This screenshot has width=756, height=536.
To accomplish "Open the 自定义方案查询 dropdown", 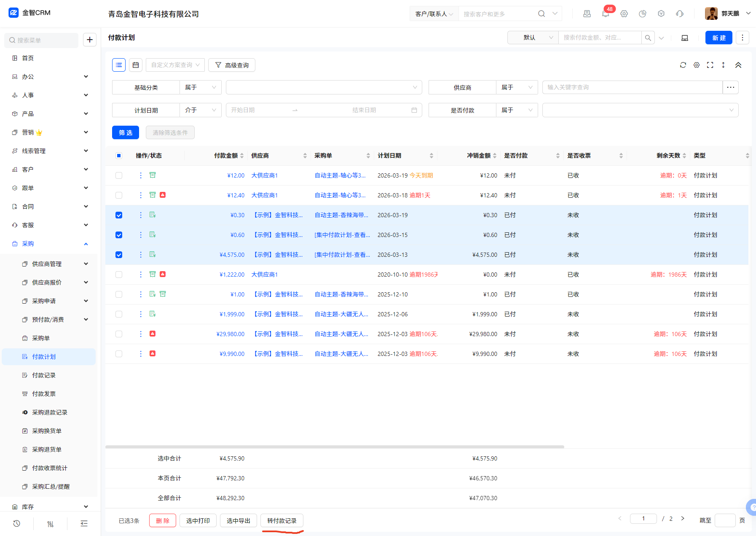I will pyautogui.click(x=175, y=65).
